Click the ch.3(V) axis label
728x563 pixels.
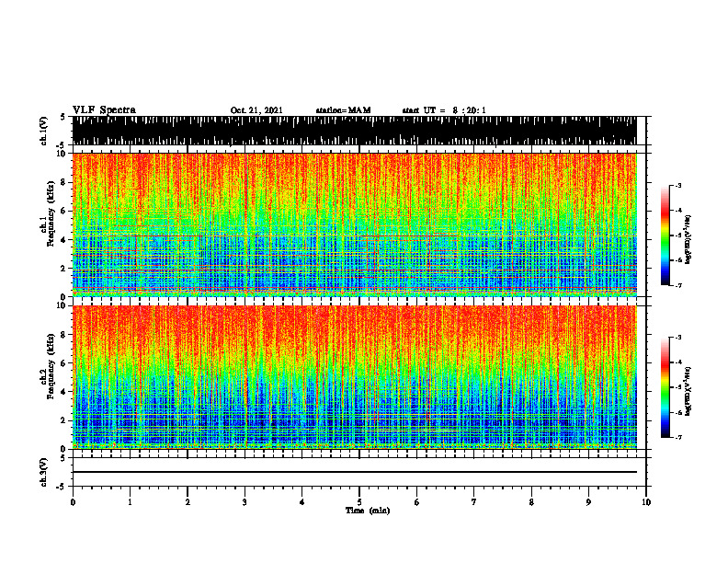tap(44, 472)
